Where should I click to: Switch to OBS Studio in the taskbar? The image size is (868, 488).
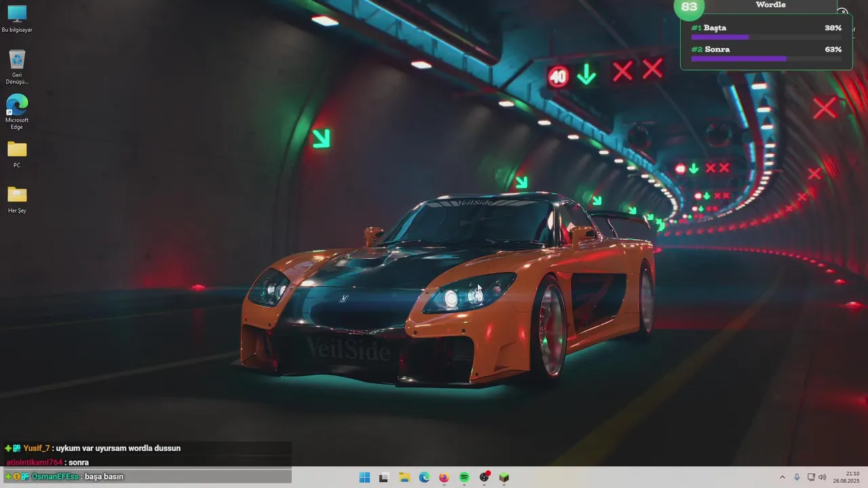484,477
